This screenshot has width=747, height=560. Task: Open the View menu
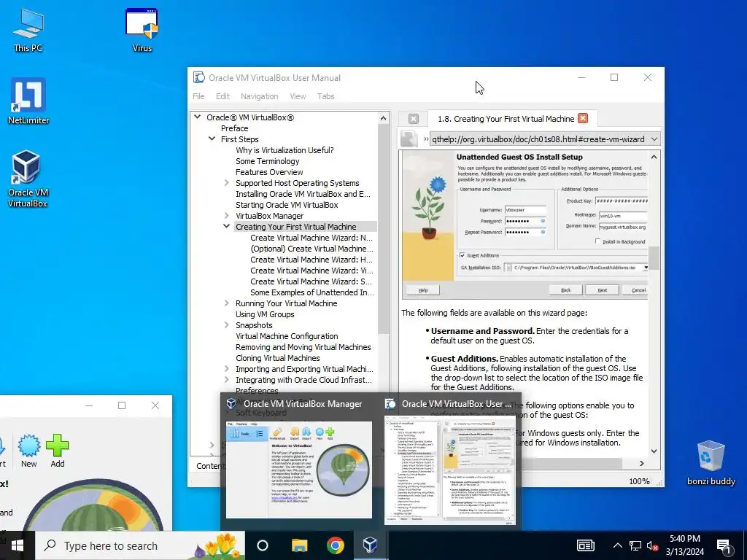[x=298, y=96]
